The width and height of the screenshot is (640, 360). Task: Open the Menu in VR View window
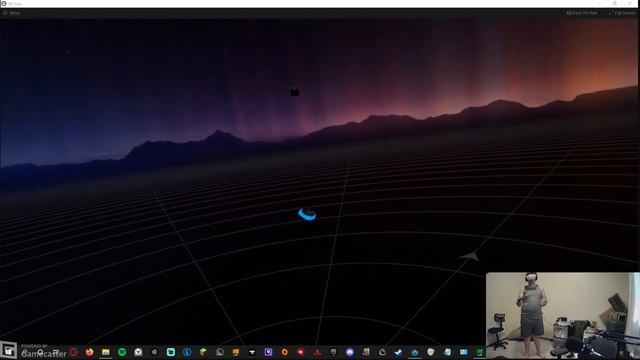pyautogui.click(x=11, y=13)
